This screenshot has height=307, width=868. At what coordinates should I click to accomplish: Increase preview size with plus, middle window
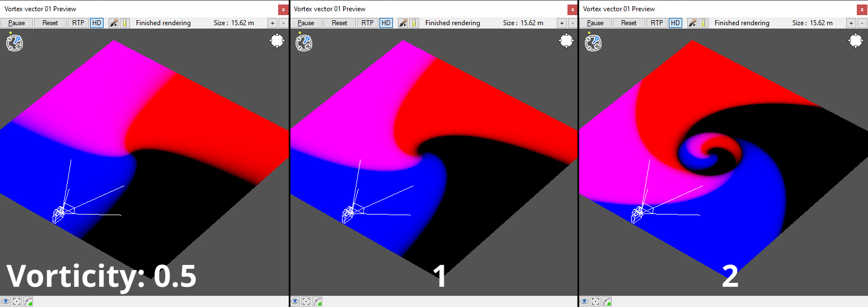(x=562, y=23)
